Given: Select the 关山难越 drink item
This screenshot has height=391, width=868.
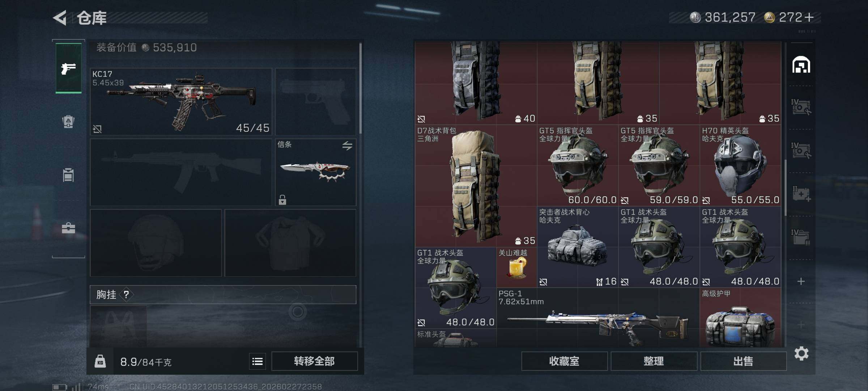Looking at the screenshot, I should (517, 268).
